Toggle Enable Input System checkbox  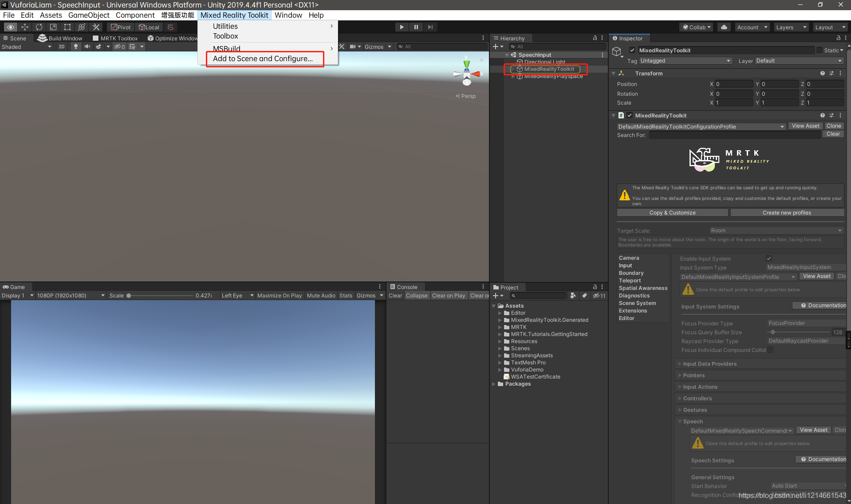(769, 258)
